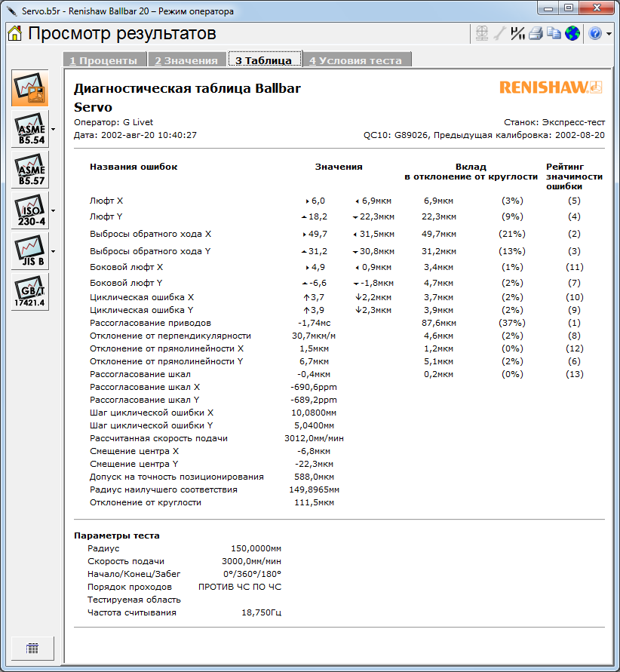This screenshot has width=620, height=672.
Task: Click the greyed wrench toolbar icon
Action: pos(499,33)
